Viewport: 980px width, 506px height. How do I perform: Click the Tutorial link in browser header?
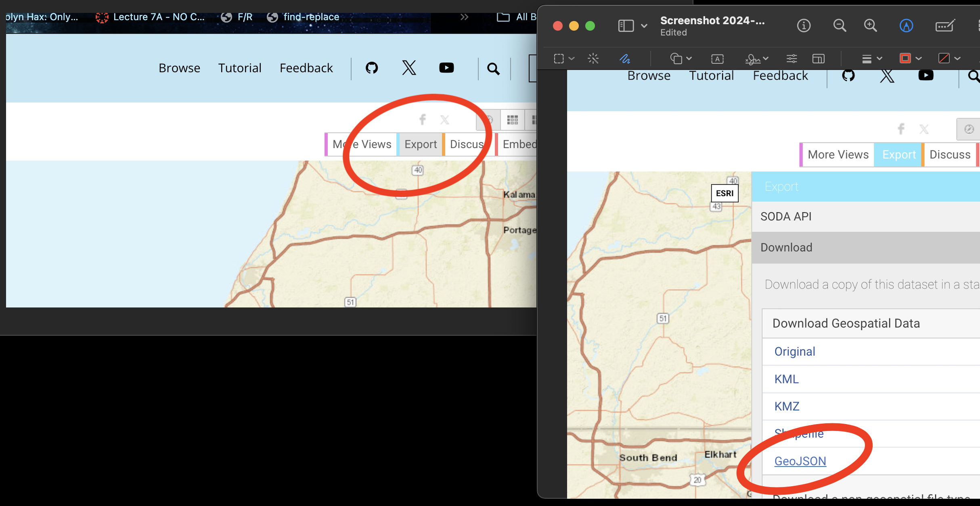[x=240, y=68]
